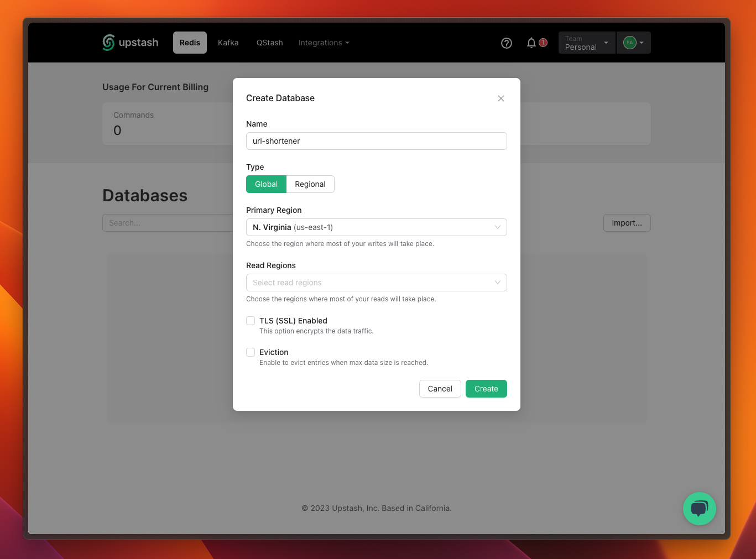
Task: Select the QStash tab
Action: coord(269,43)
